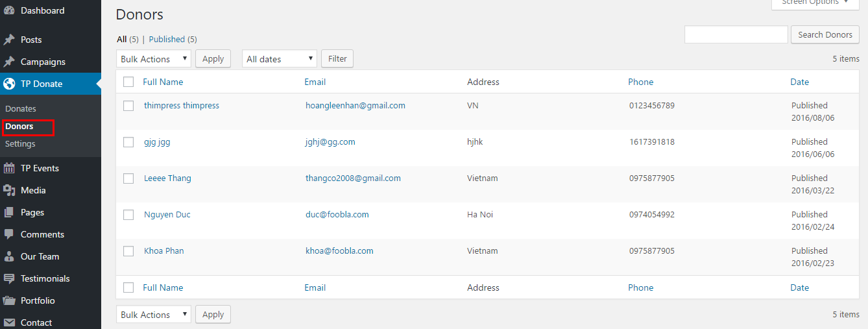Select the Nguyen Duc row checkbox
The width and height of the screenshot is (868, 329).
point(128,215)
